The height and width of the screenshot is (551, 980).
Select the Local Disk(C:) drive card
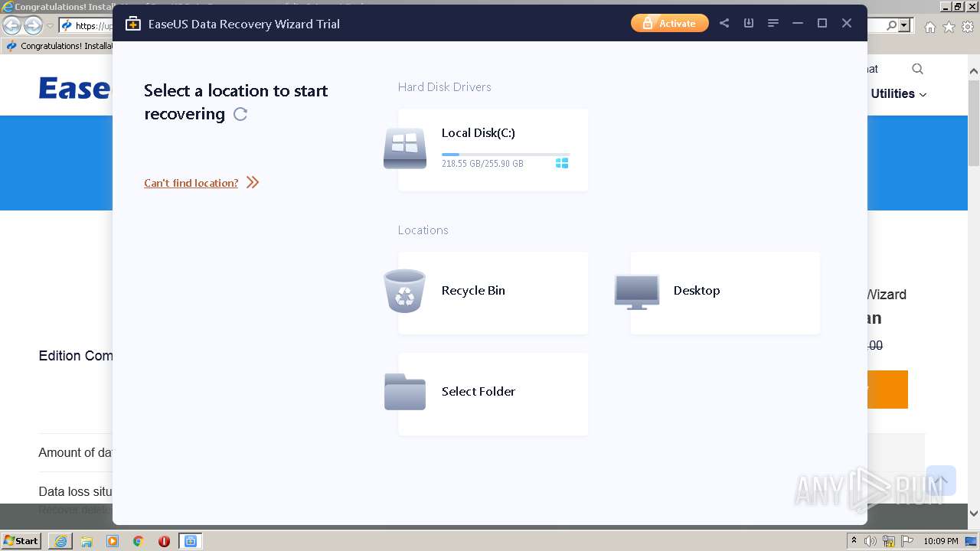493,150
